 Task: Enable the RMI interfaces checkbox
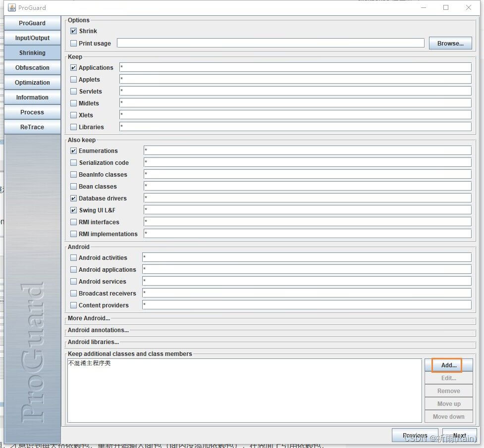(73, 222)
